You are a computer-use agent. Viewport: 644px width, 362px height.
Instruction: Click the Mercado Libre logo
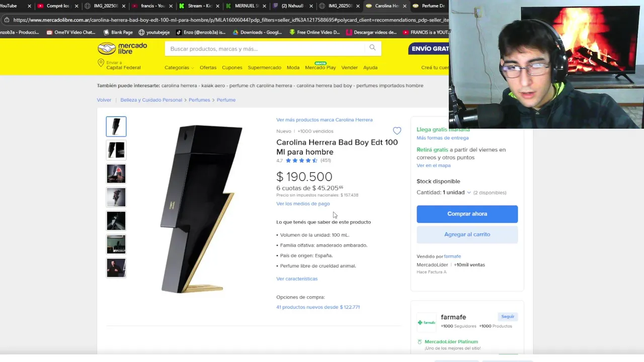coord(122,48)
